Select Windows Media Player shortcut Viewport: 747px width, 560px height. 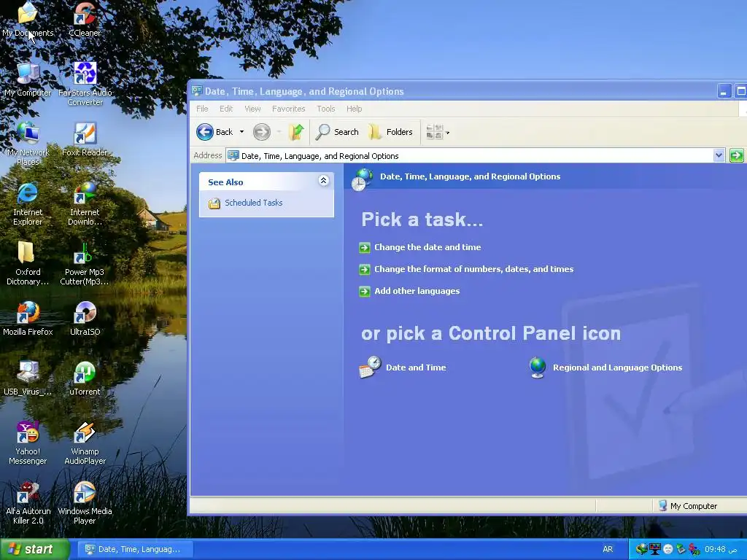pyautogui.click(x=85, y=502)
